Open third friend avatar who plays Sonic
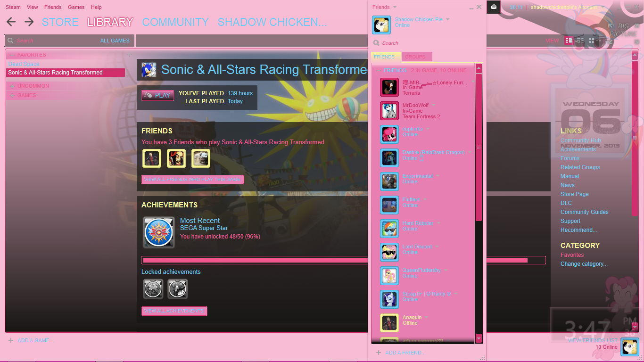644x362 pixels. (201, 158)
